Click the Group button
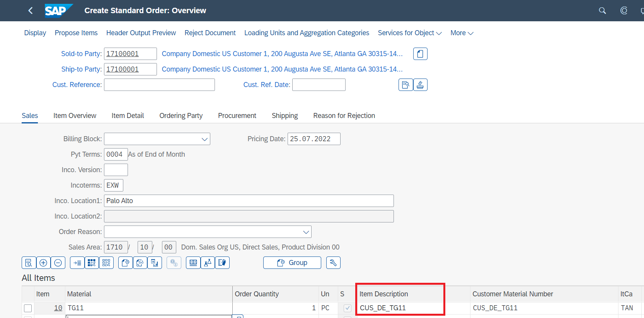This screenshot has height=318, width=644. [292, 263]
